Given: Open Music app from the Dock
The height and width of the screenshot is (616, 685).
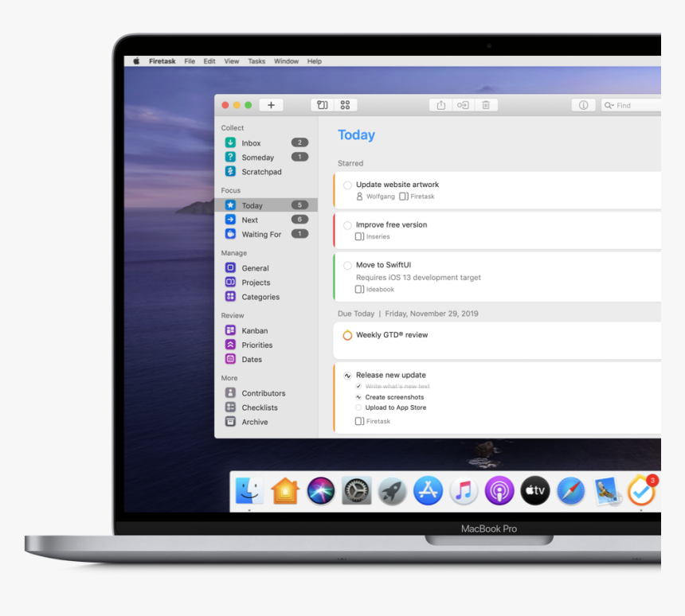Looking at the screenshot, I should coord(464,491).
